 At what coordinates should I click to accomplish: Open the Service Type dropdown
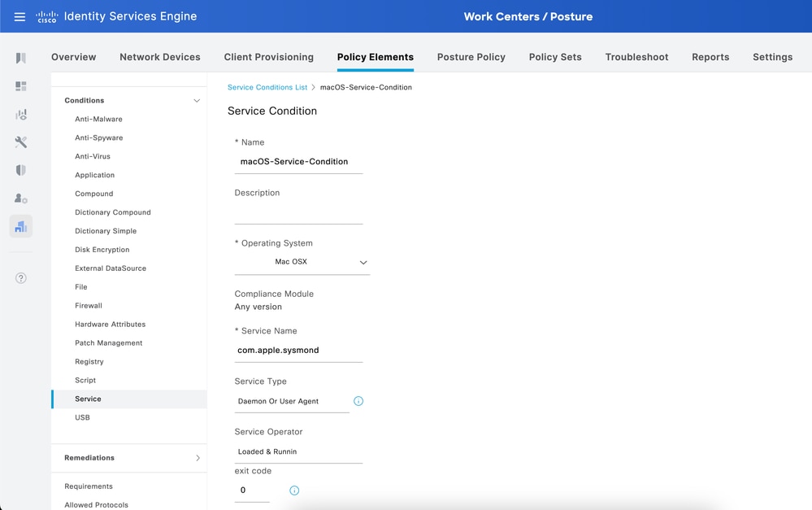(x=292, y=402)
